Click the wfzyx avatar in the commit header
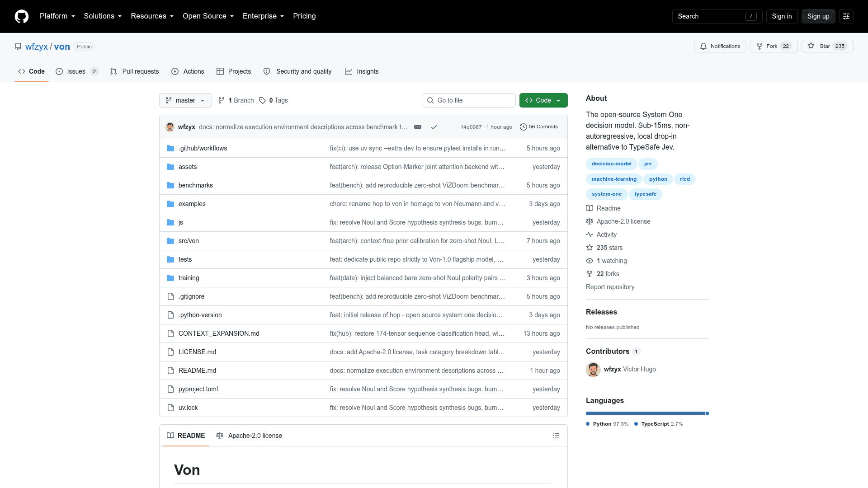 (x=170, y=127)
